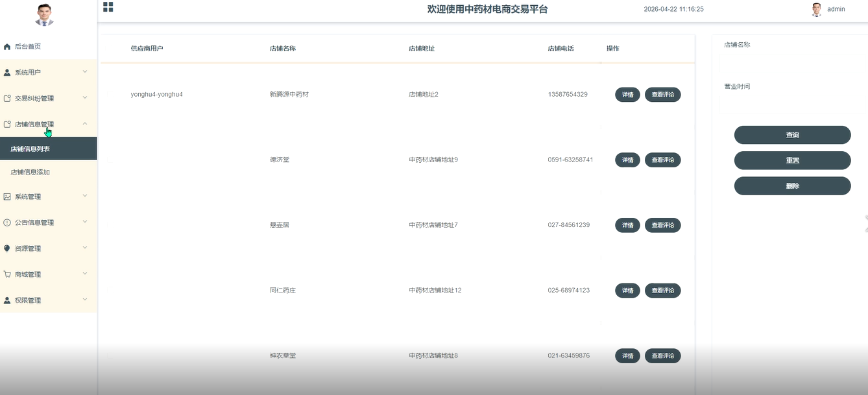Click the 删除 delete button
The width and height of the screenshot is (868, 395).
(x=792, y=186)
